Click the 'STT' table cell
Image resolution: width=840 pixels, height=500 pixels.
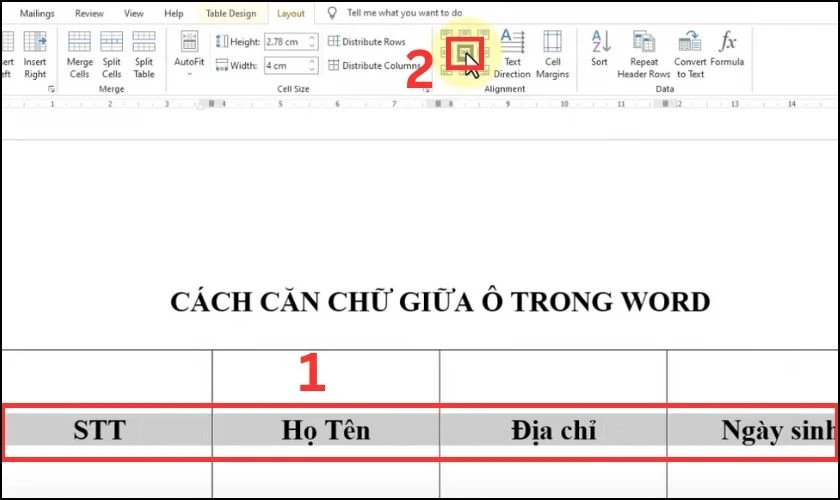107,430
